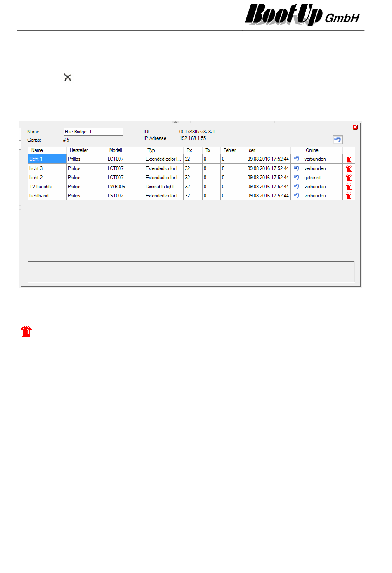Sort by the Tx column header

(211, 150)
